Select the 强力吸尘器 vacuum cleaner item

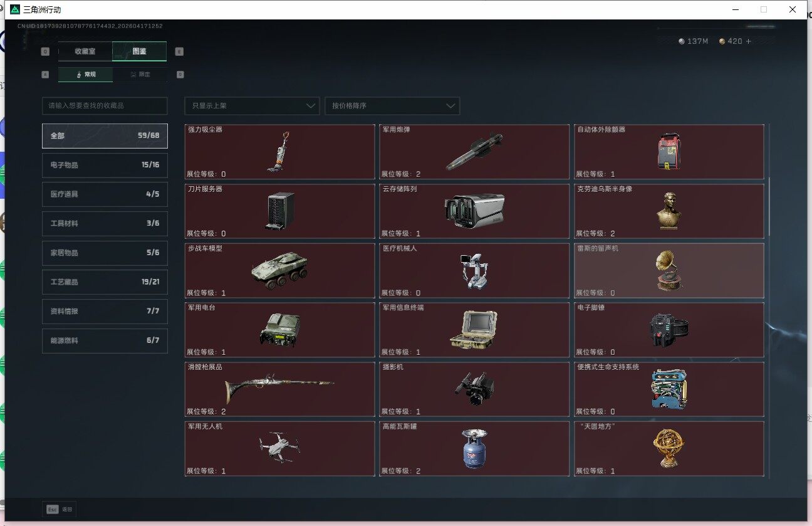click(279, 152)
